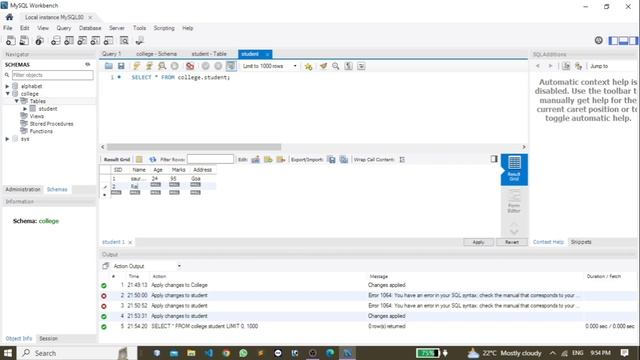Click the home screen icon
Viewport: 640px width, 360px height.
pos(9,17)
